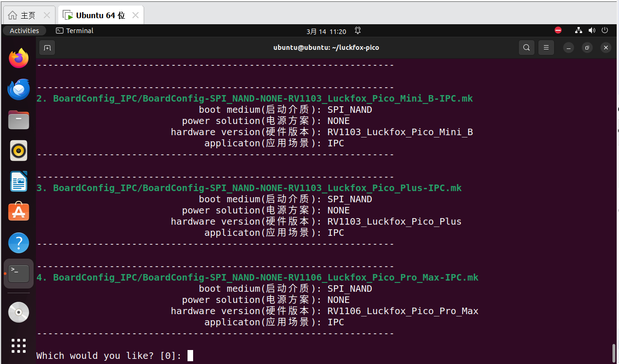Click the title 'ubuntu@ubuntu: ~/luckfox-pico'
This screenshot has height=364, width=619.
[326, 48]
